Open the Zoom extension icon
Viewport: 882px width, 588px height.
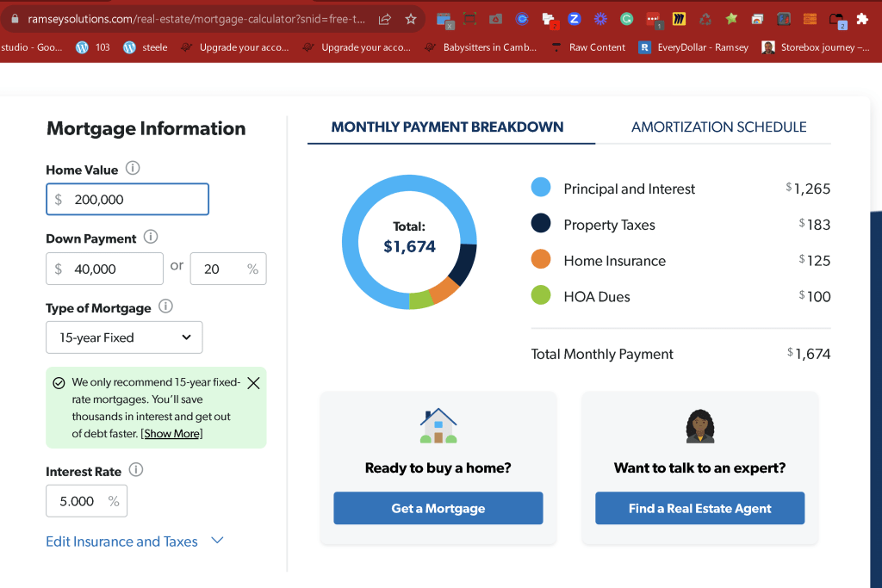click(574, 19)
